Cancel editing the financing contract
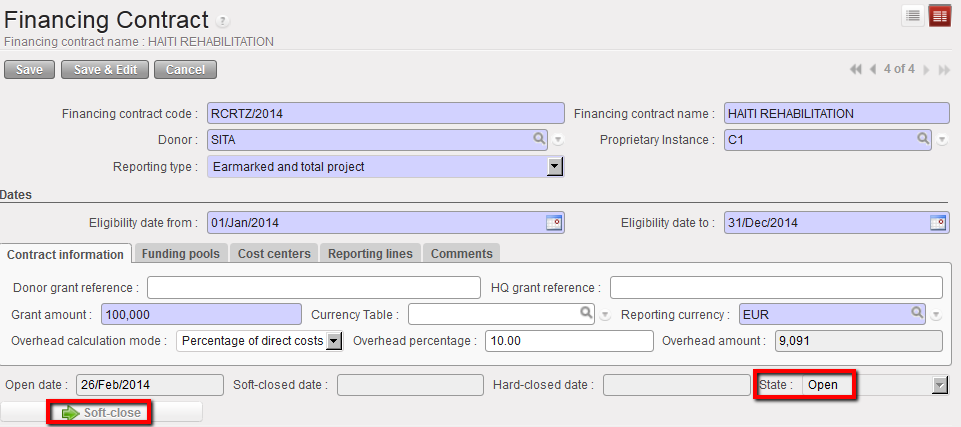The image size is (961, 427). coord(185,70)
